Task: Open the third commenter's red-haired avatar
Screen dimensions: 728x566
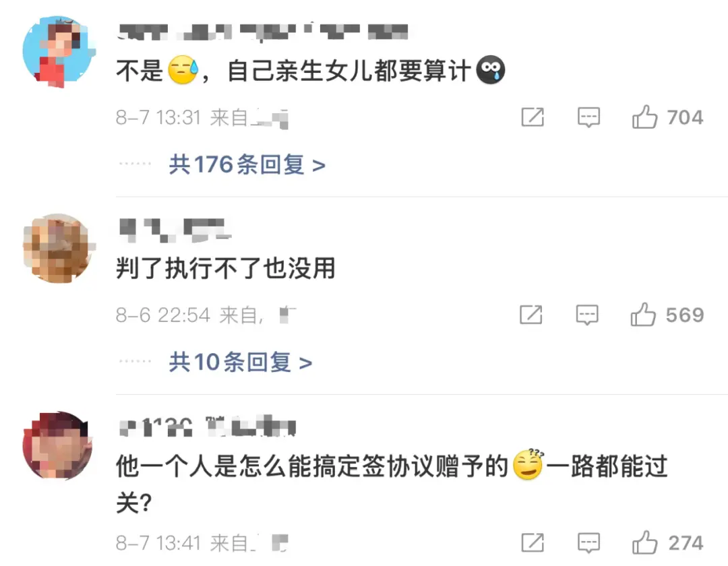Action: click(58, 446)
